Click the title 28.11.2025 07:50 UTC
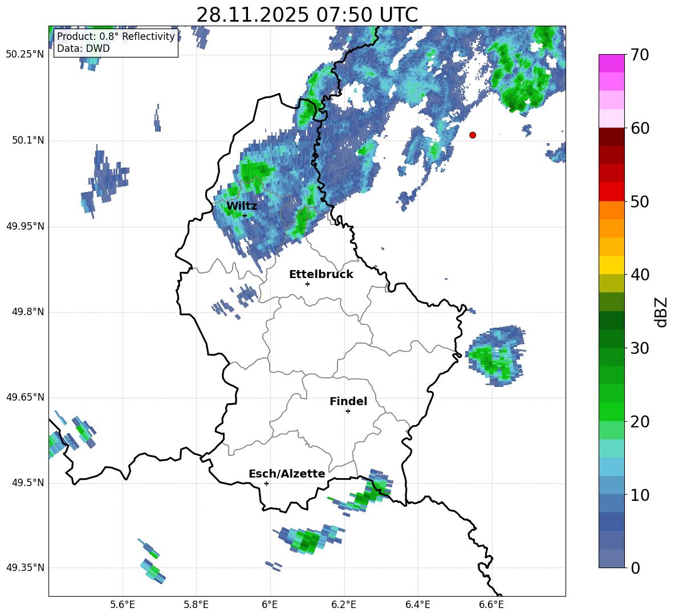The image size is (675, 616). pos(307,15)
